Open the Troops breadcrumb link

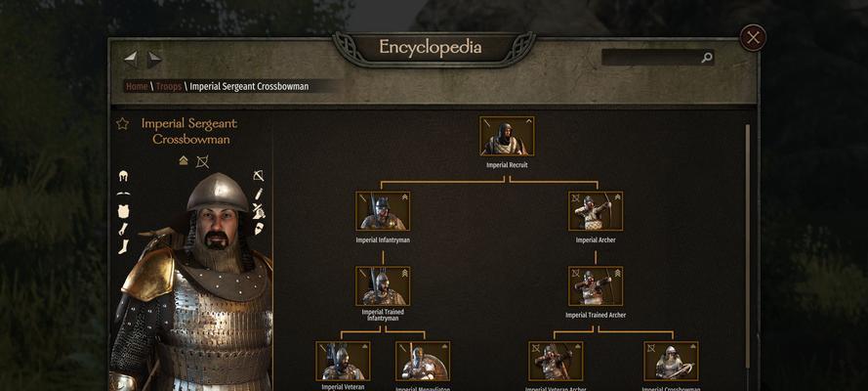(x=168, y=86)
